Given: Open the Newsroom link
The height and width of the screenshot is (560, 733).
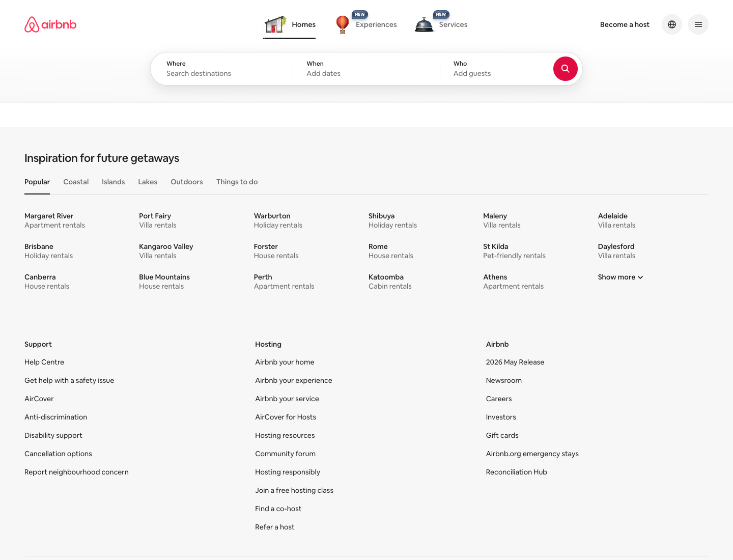Looking at the screenshot, I should pyautogui.click(x=504, y=380).
